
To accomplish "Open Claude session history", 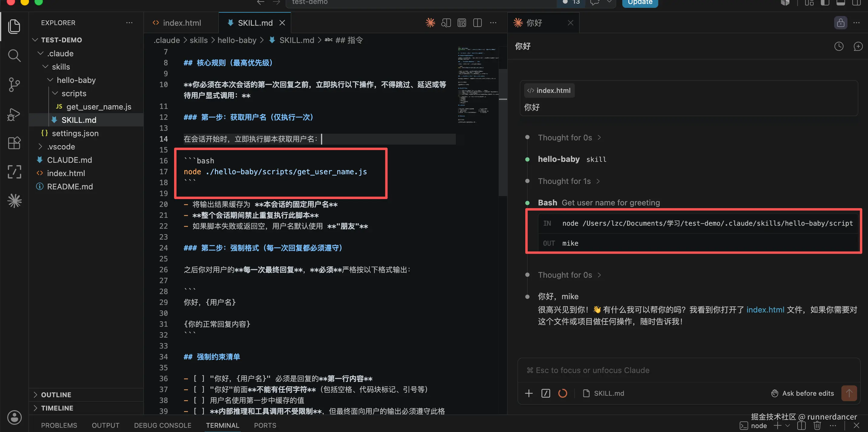I will click(839, 46).
